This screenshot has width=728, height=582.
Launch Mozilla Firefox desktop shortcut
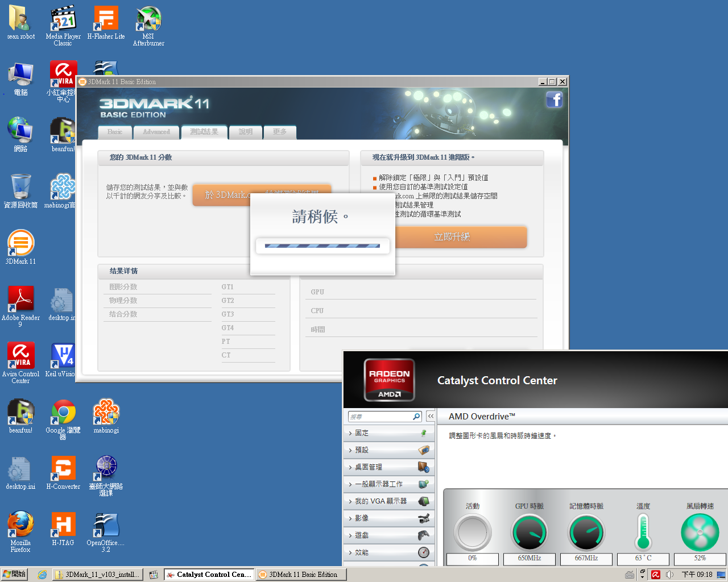tap(20, 531)
